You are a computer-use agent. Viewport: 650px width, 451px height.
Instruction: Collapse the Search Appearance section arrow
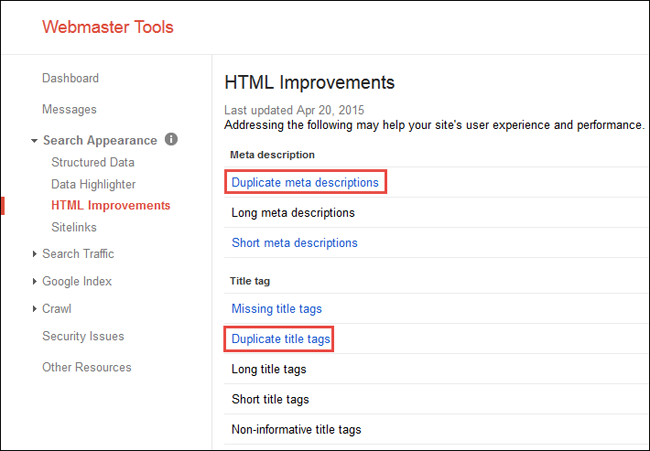pyautogui.click(x=34, y=141)
